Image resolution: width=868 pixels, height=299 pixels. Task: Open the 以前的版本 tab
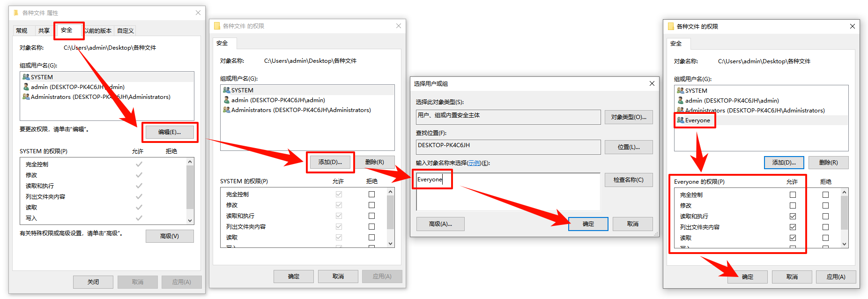98,31
